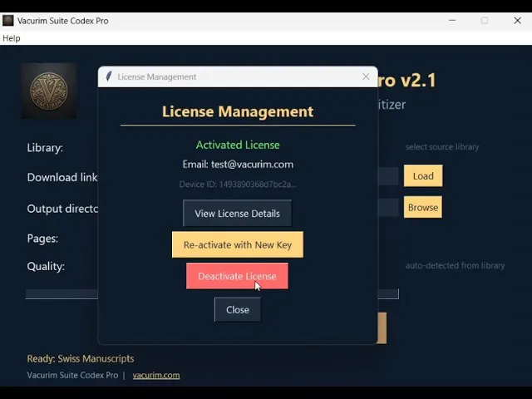Click Re-activate with New Key button
532x399 pixels.
coord(238,244)
